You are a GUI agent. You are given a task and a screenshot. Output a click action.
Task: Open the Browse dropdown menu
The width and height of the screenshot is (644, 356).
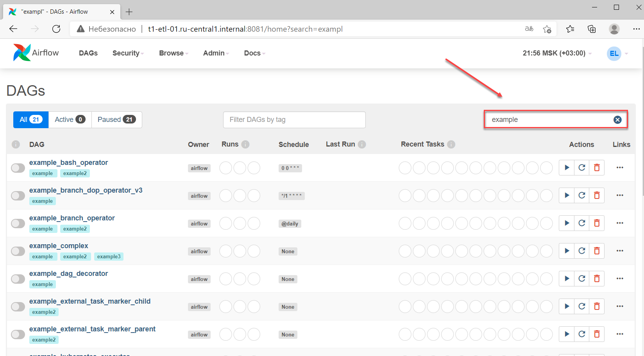tap(174, 53)
